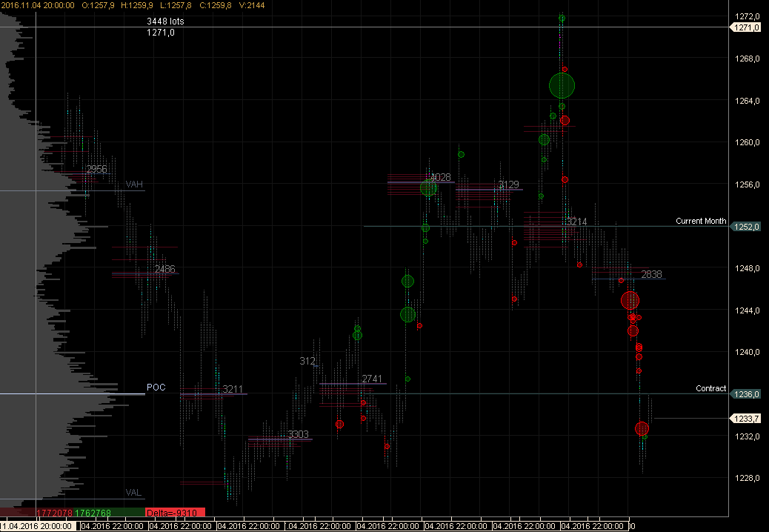This screenshot has height=532, width=769.
Task: Click the 11.04.2016 20:00:00 time marker
Action: pos(37,526)
